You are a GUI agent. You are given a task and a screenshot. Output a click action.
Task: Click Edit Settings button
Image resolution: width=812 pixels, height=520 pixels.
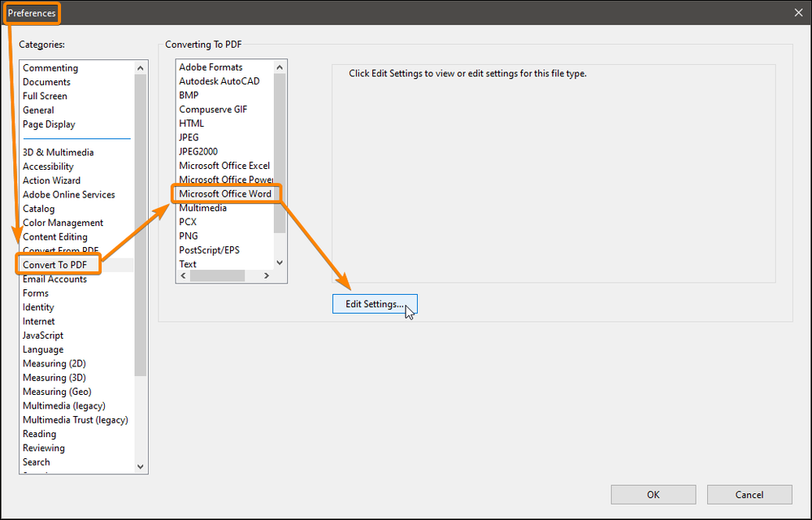pyautogui.click(x=375, y=304)
